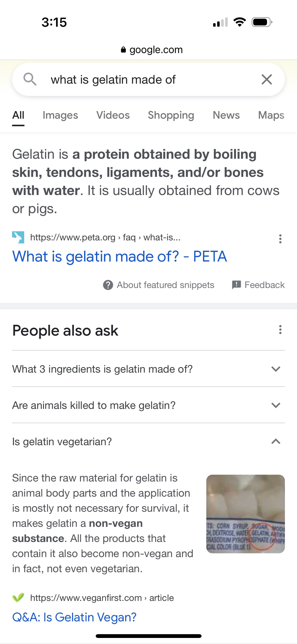Tap the Veganfirst green checkmark favicon
Image resolution: width=297 pixels, height=644 pixels.
click(18, 598)
